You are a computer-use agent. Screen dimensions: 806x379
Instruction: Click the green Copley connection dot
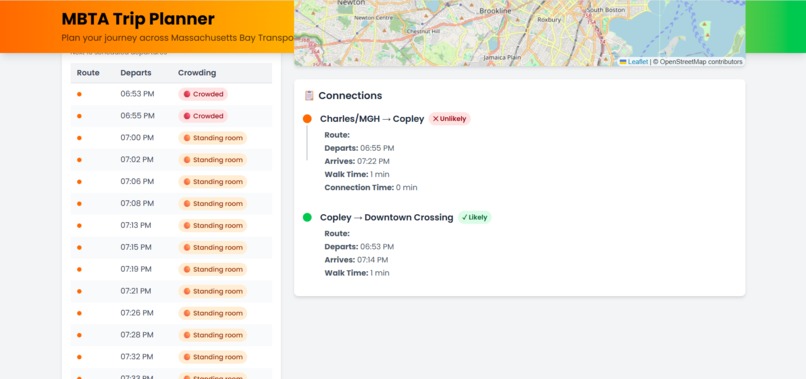click(307, 218)
